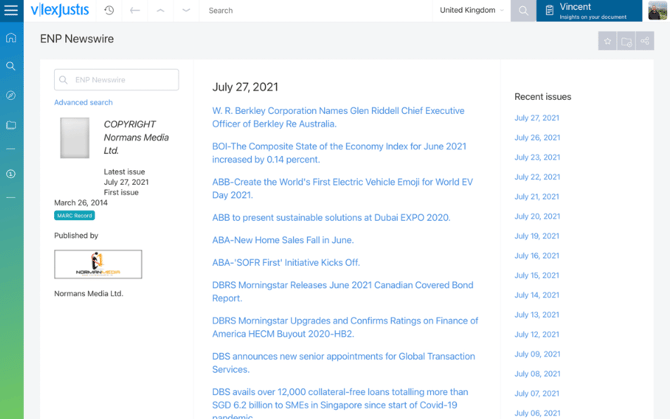Select the July 16, 2021 issue
Screen dimensions: 670x419
click(537, 256)
